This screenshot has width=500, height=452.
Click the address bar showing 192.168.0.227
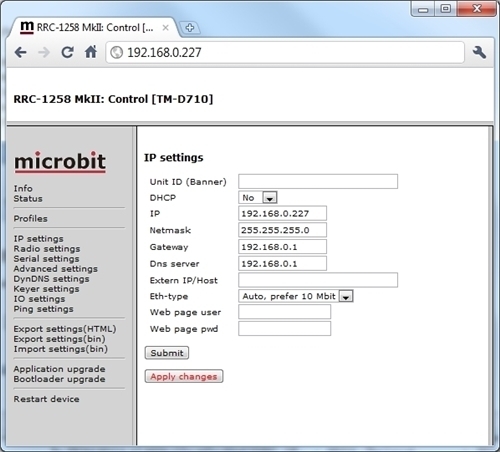tap(285, 52)
